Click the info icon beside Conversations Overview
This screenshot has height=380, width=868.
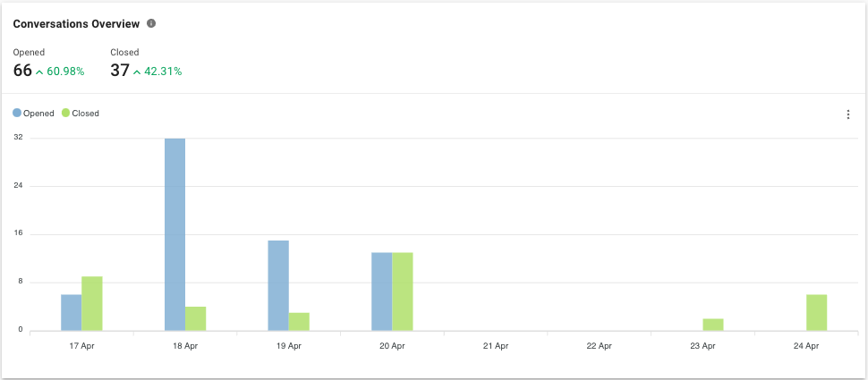tap(151, 23)
